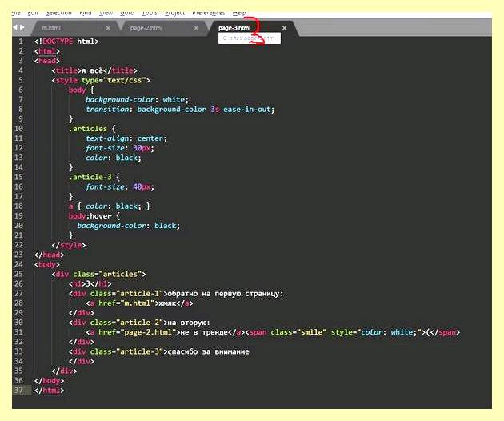The width and height of the screenshot is (504, 421).
Task: Click class="articles" on line 25
Action: [x=107, y=274]
